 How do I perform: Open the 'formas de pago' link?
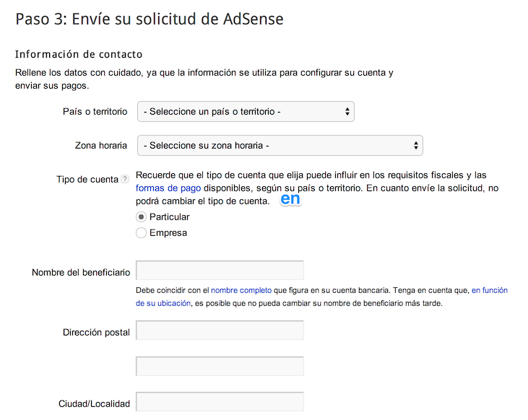[x=163, y=188]
